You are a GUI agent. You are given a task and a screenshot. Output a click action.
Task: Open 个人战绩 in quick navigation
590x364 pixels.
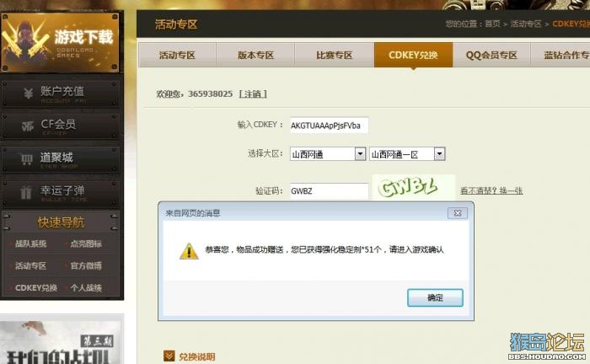[x=86, y=288]
